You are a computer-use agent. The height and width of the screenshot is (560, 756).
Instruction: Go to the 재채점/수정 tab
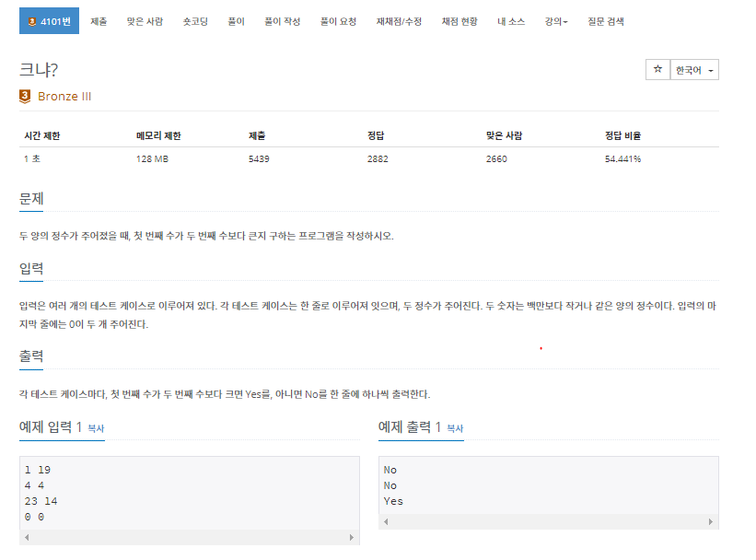400,21
